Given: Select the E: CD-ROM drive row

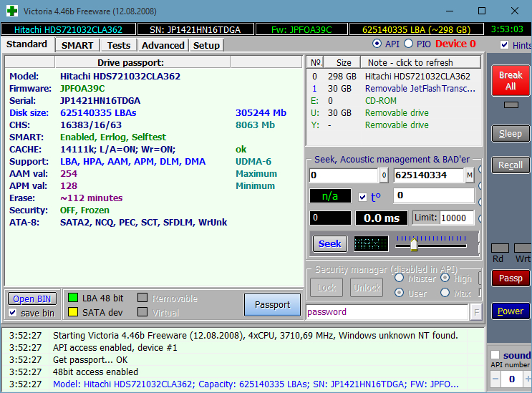Looking at the screenshot, I should 394,101.
